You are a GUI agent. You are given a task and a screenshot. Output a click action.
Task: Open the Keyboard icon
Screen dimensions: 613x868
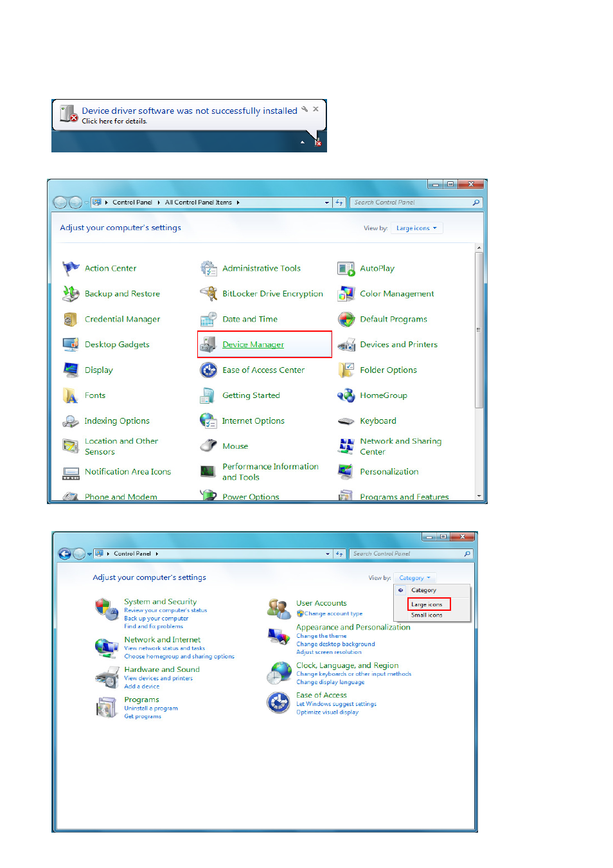346,421
